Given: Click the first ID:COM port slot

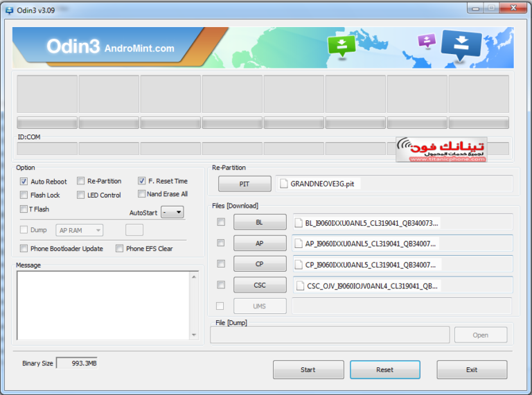Looking at the screenshot, I should 47,148.
